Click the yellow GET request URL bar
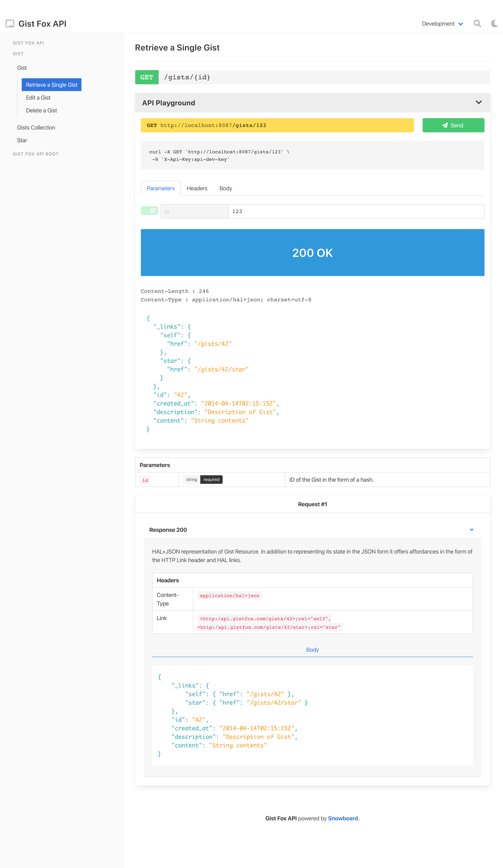The height and width of the screenshot is (868, 503). point(277,125)
